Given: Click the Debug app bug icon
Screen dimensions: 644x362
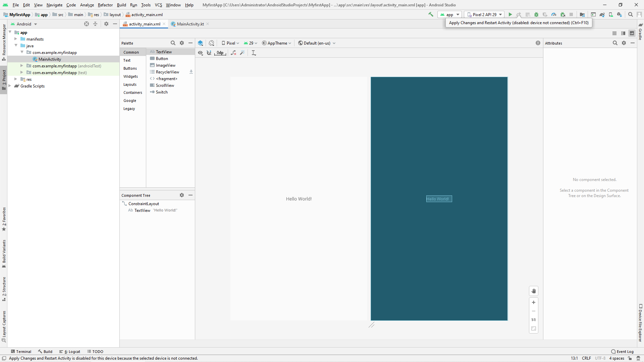Looking at the screenshot, I should tap(536, 14).
